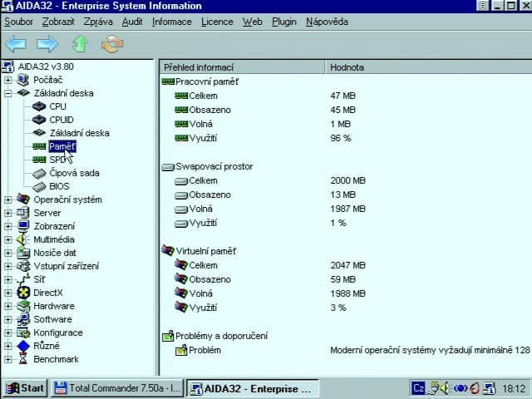Image resolution: width=532 pixels, height=399 pixels.
Task: Open the Licence menu
Action: click(217, 22)
